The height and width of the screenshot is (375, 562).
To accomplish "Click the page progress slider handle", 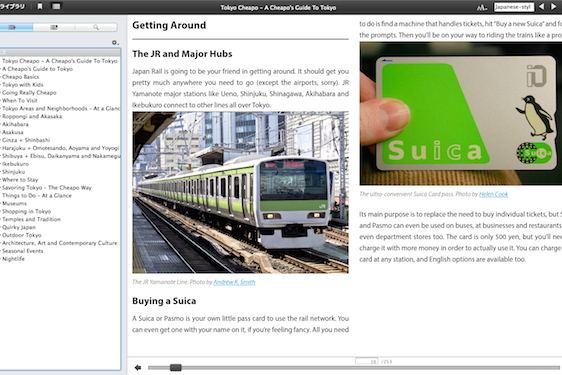I will click(x=176, y=367).
